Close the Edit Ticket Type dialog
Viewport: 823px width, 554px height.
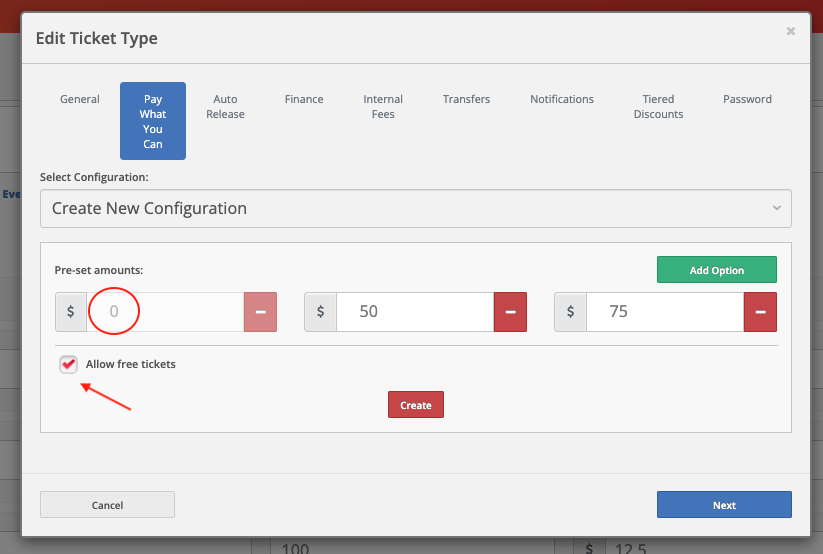pos(791,32)
